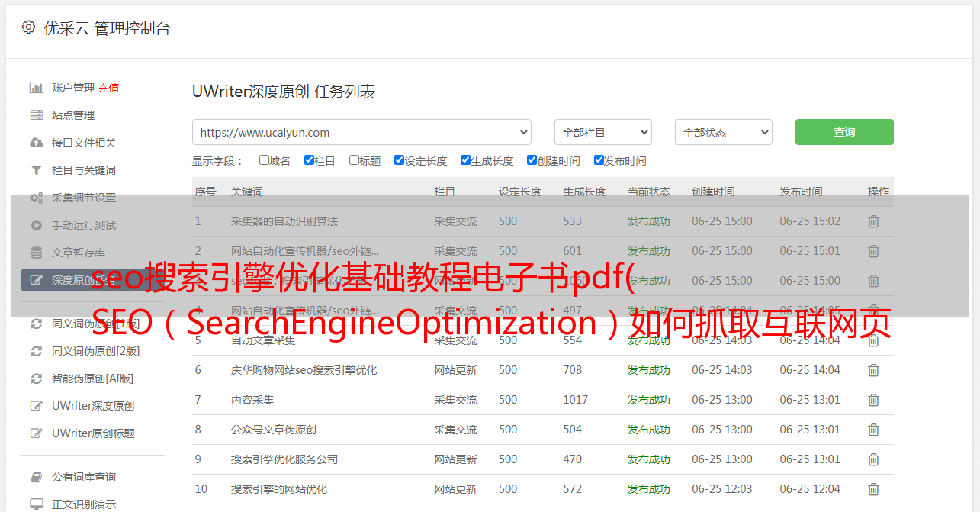
Task: Open the 全部状态 status dropdown
Action: 723,132
